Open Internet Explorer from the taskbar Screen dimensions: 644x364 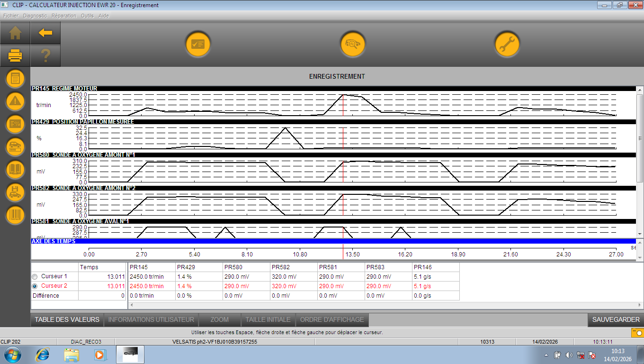coord(43,355)
